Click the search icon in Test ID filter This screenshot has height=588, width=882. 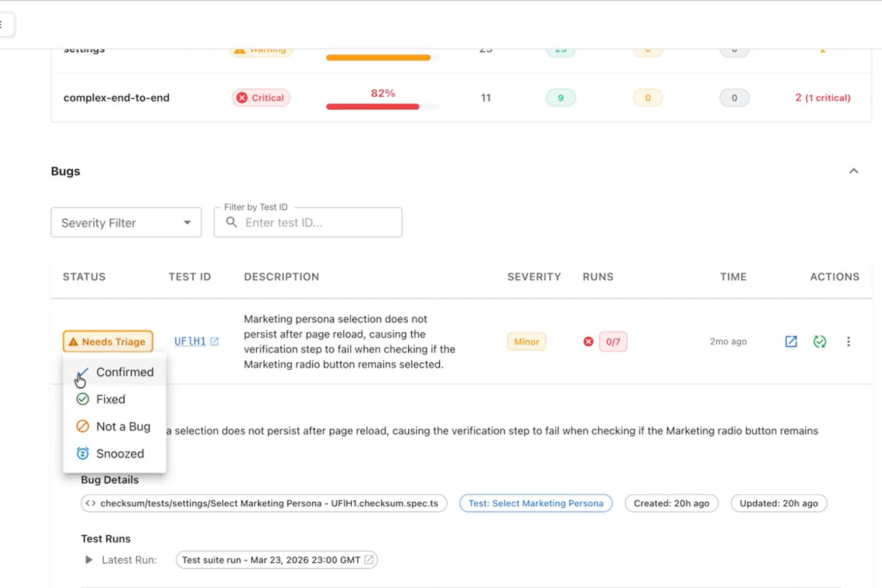pos(232,222)
